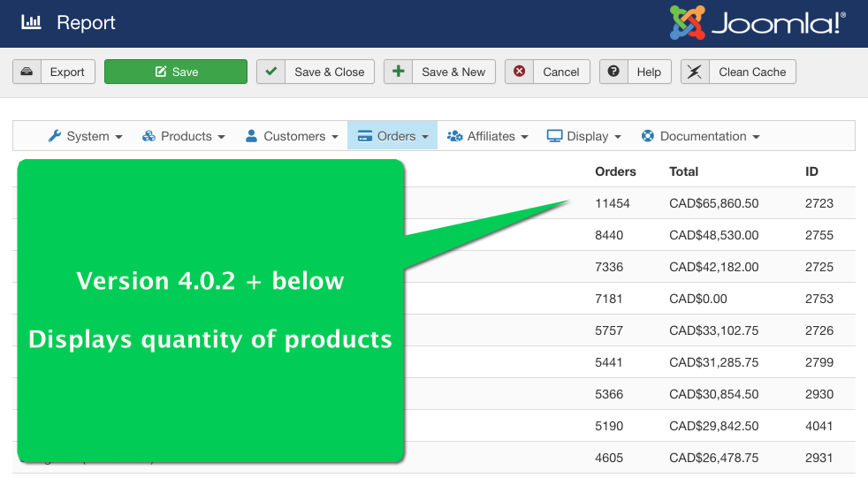The width and height of the screenshot is (868, 478).
Task: Open the Display menu
Action: [584, 136]
